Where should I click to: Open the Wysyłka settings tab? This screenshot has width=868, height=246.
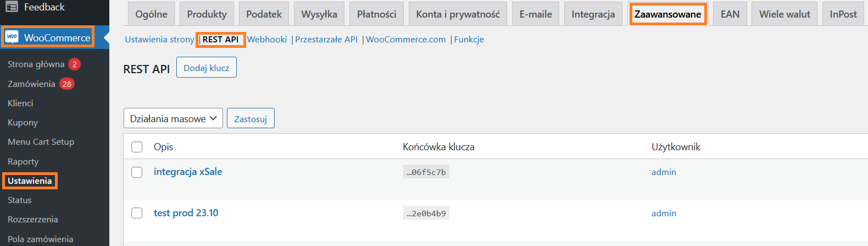tap(319, 14)
